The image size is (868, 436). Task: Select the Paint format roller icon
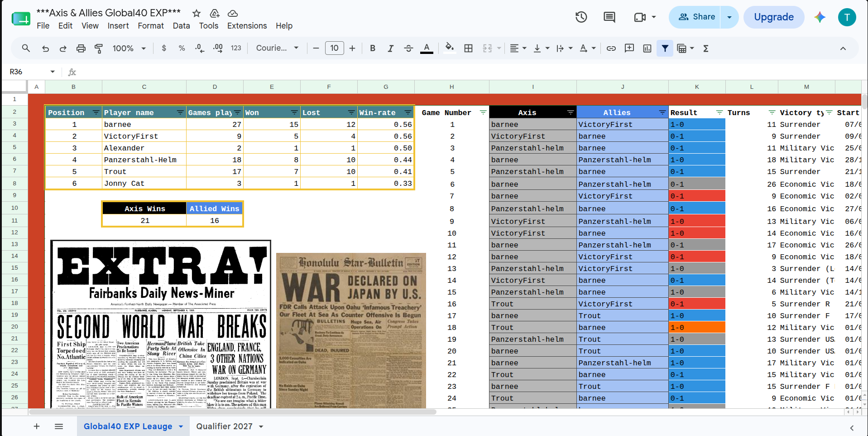click(99, 48)
